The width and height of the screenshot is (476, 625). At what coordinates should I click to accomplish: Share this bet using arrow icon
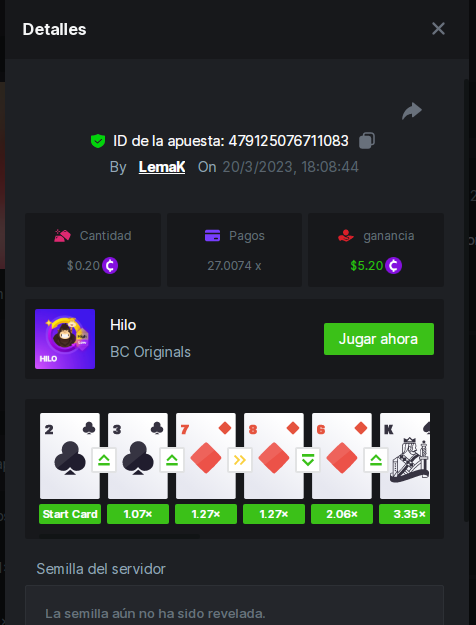[411, 111]
